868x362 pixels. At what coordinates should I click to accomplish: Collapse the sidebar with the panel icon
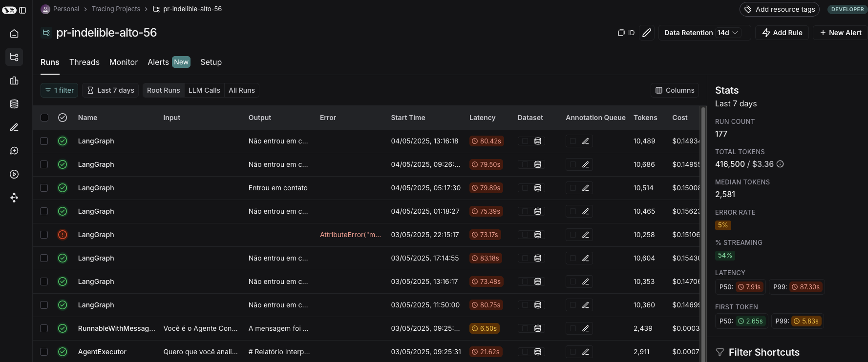[x=22, y=10]
